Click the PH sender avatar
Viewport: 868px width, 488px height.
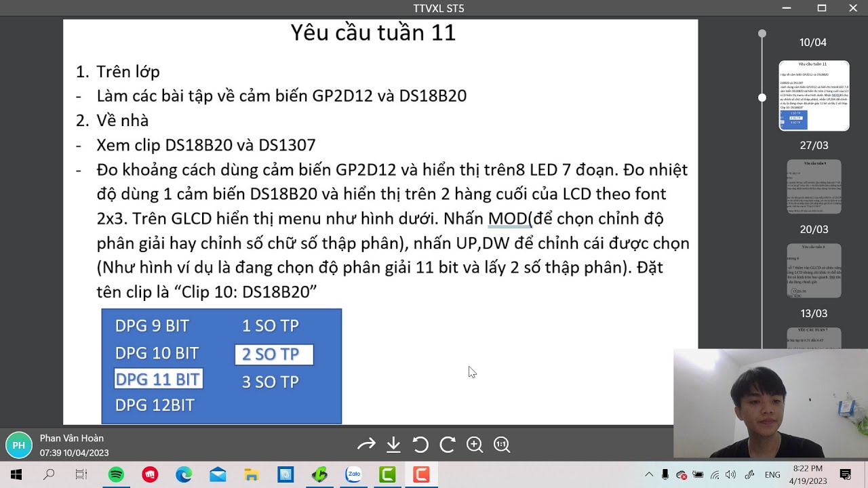pyautogui.click(x=19, y=445)
